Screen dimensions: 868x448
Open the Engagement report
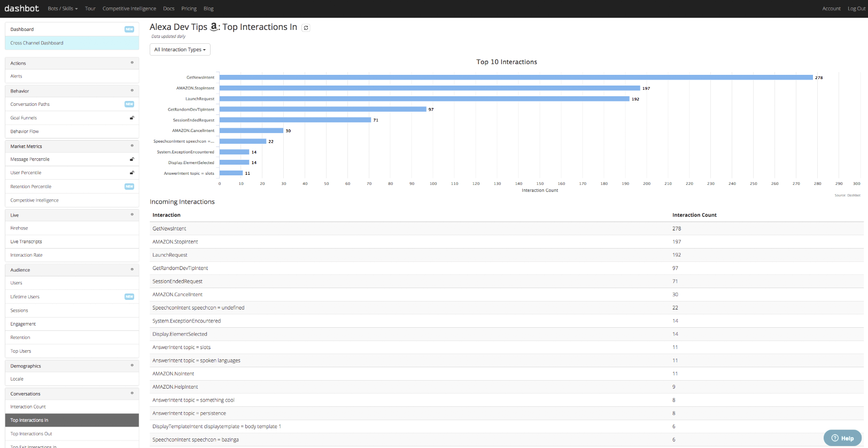[72, 324]
